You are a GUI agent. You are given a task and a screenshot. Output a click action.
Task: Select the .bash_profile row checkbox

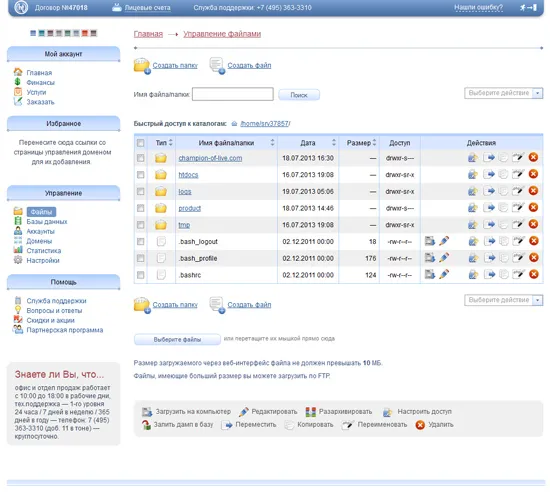pos(141,258)
